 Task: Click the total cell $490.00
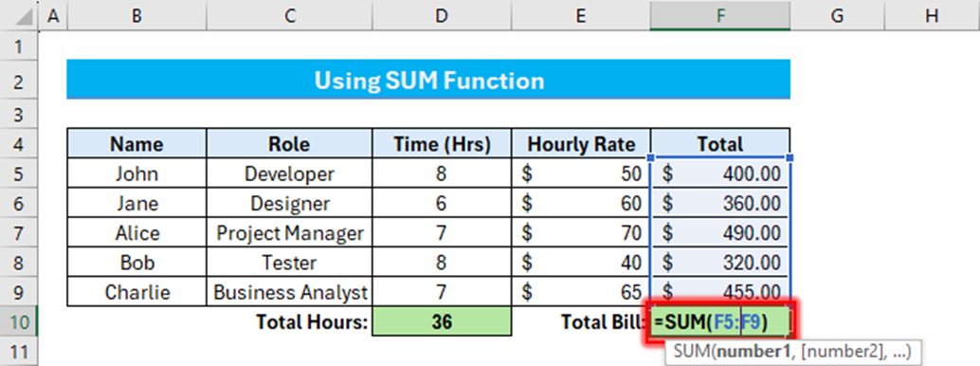coord(720,232)
